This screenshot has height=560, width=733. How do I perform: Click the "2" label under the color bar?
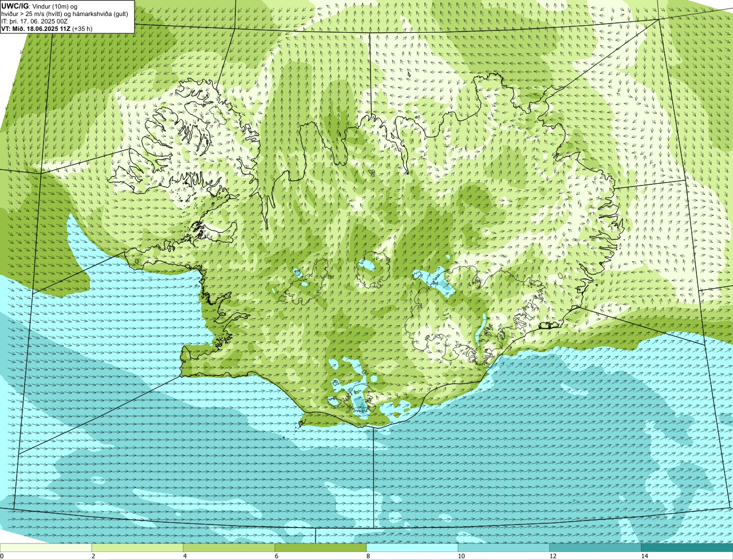tap(93, 556)
